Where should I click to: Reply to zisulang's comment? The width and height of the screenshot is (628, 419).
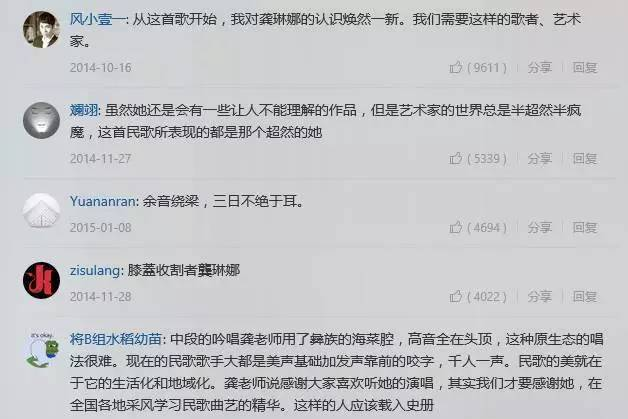585,296
